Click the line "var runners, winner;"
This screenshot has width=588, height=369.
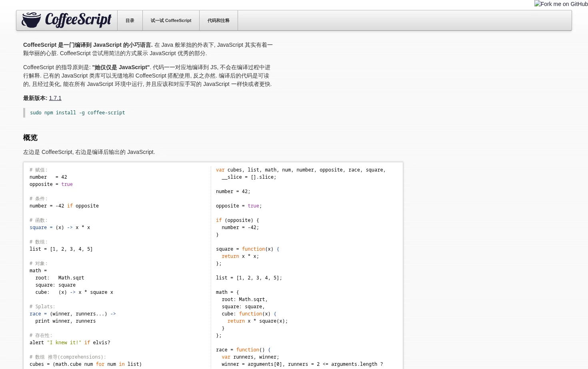click(x=250, y=357)
